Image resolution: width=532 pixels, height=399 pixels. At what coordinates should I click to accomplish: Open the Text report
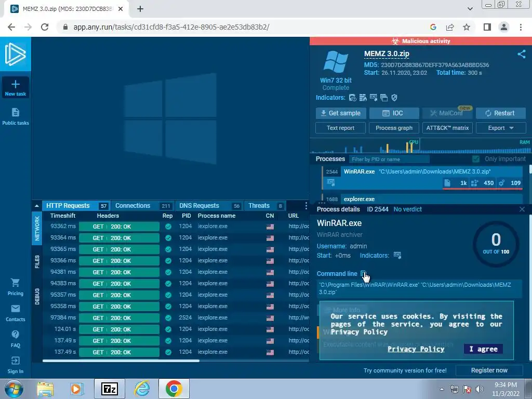(340, 128)
